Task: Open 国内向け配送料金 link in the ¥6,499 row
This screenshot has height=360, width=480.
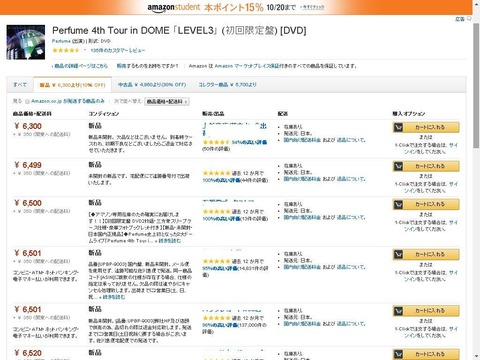Action: [x=302, y=179]
